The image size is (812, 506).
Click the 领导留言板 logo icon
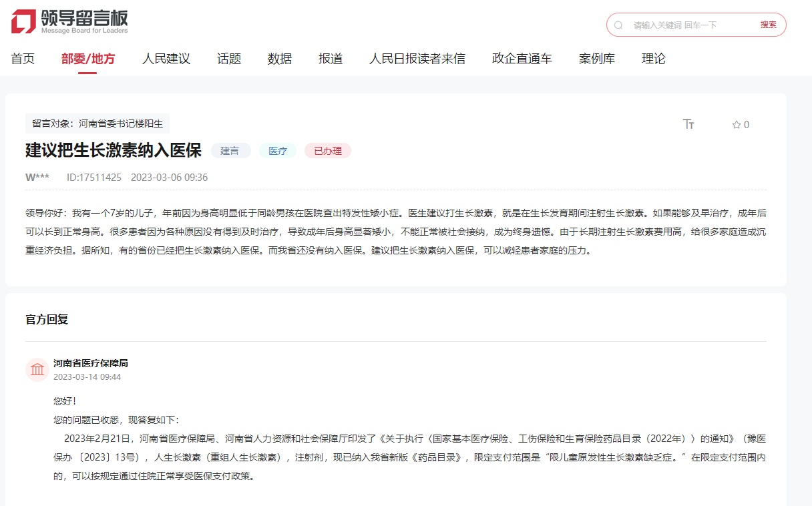(23, 21)
